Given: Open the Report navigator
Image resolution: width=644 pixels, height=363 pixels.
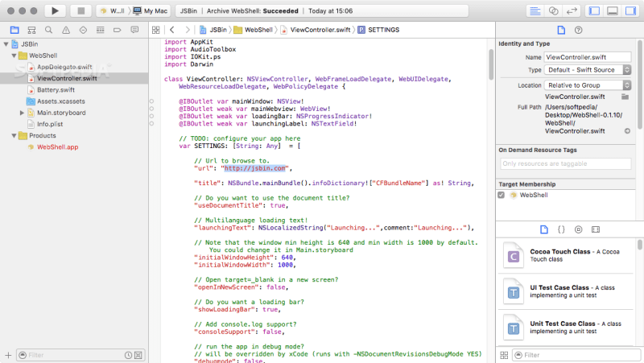Looking at the screenshot, I should tap(134, 30).
